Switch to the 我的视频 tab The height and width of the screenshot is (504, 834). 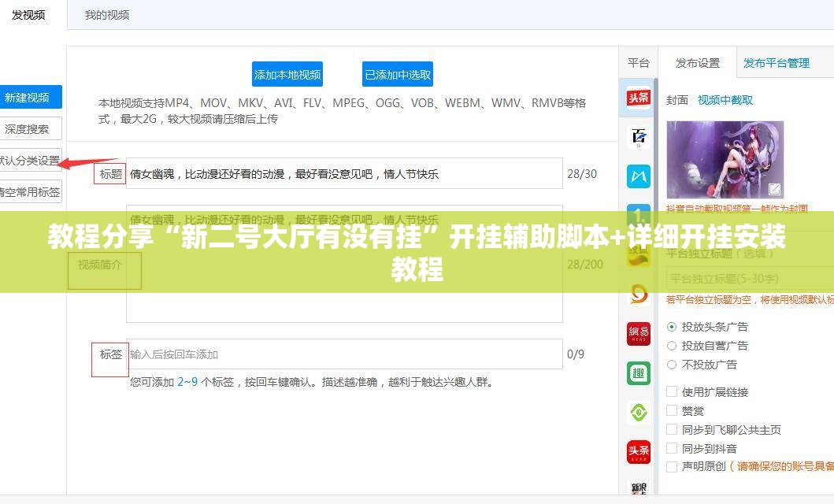tap(107, 15)
